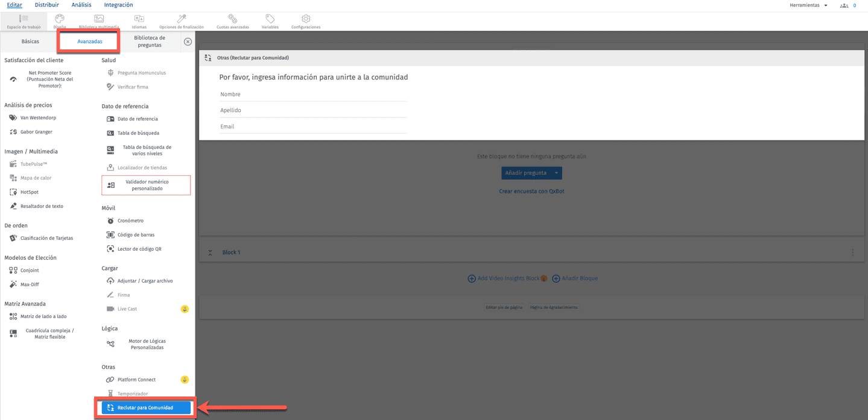The height and width of the screenshot is (420, 868).
Task: Click Crear encuesta con QxBot
Action: coord(531,190)
